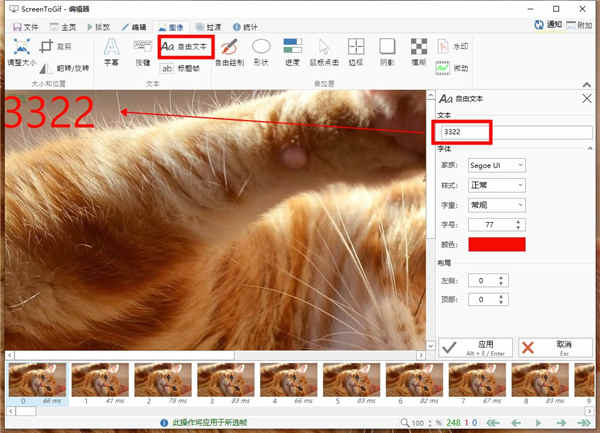600x433 pixels.
Task: Play the animation preview
Action: [x=538, y=423]
